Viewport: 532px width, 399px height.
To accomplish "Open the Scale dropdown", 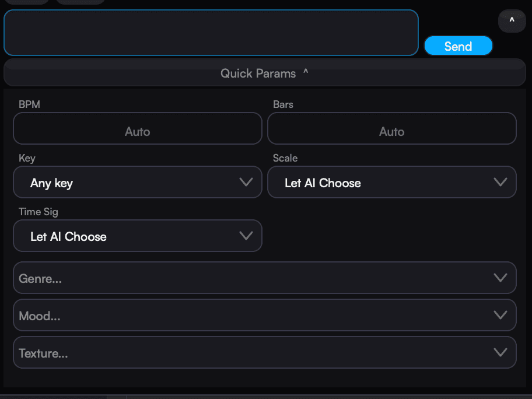I will (x=392, y=182).
